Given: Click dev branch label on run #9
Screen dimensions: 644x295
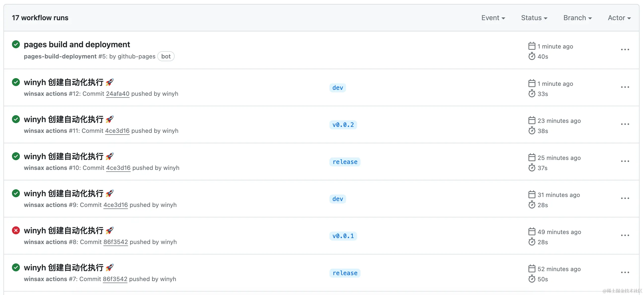Looking at the screenshot, I should coord(337,199).
